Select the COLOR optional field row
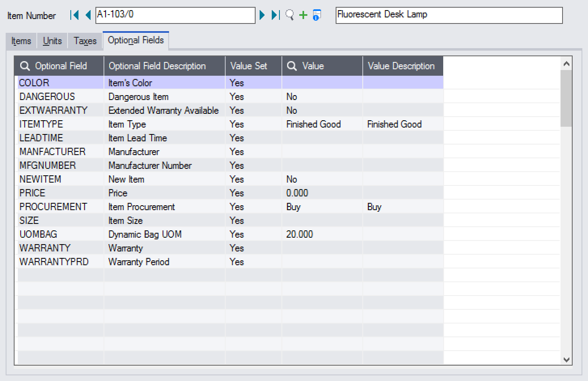This screenshot has height=381, width=588. (x=231, y=83)
